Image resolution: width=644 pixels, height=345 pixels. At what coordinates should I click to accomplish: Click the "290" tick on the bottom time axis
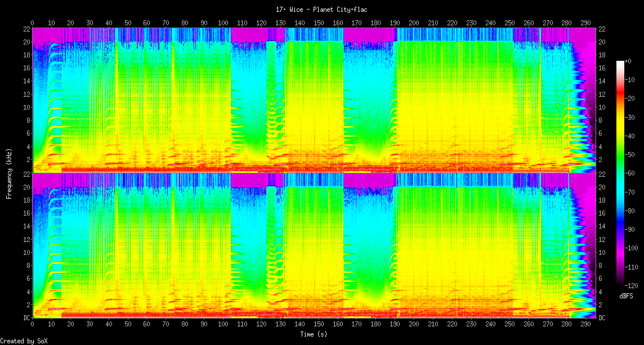pos(586,325)
